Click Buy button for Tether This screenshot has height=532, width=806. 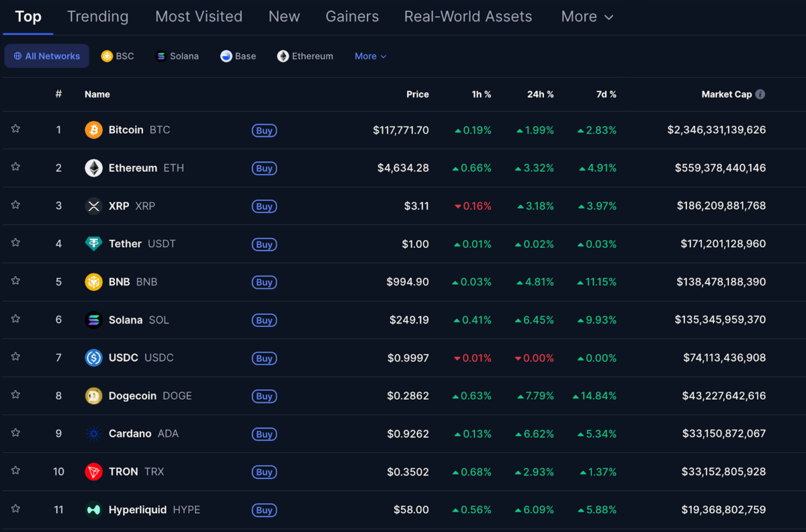[265, 245]
